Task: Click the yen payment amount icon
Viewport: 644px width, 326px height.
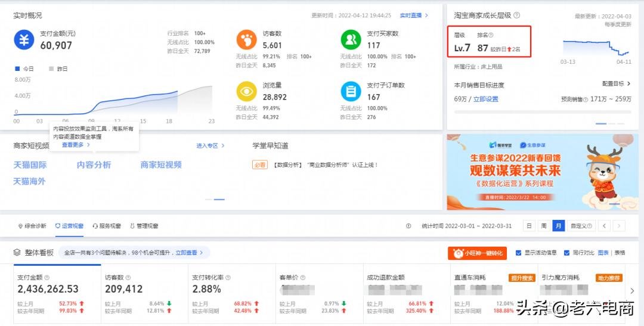Action: click(x=24, y=40)
